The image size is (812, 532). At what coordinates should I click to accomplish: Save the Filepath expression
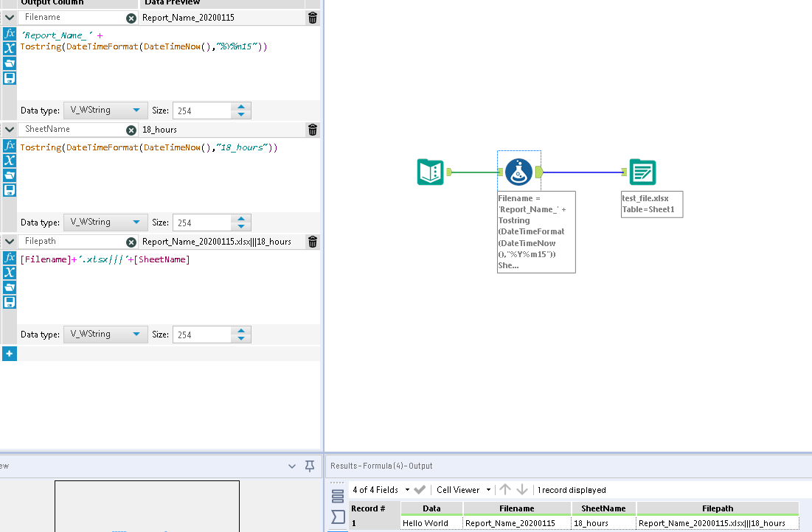click(10, 302)
